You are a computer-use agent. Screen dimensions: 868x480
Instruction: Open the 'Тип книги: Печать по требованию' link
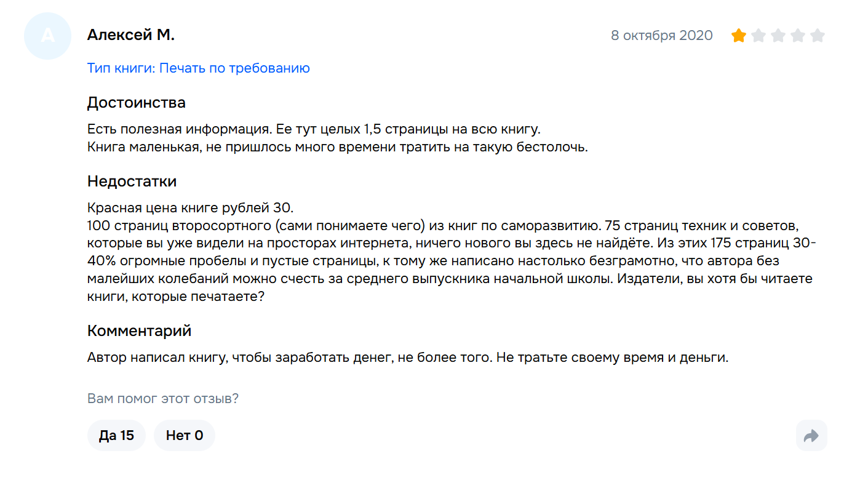click(199, 68)
